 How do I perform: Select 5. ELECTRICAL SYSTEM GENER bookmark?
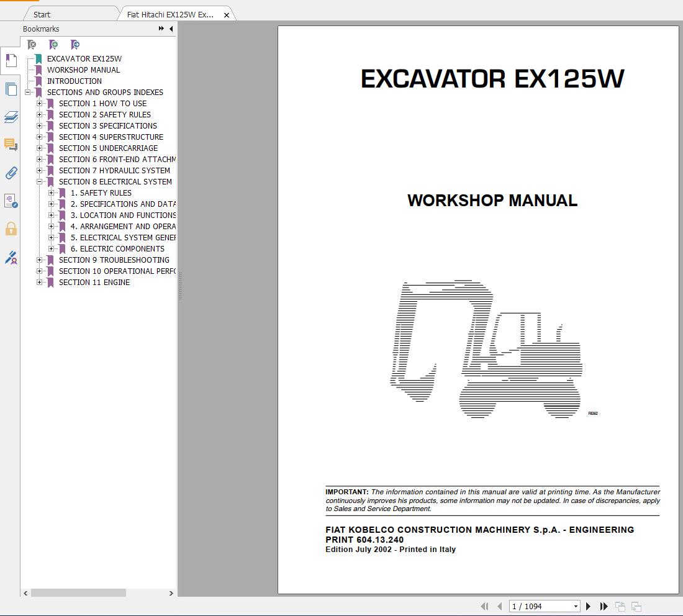pos(124,238)
